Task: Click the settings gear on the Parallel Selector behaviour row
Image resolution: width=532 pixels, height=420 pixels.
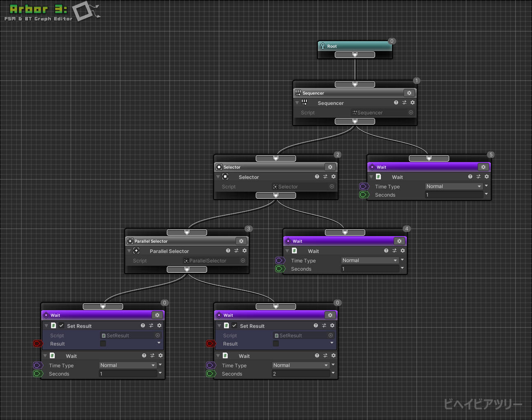Action: (245, 251)
